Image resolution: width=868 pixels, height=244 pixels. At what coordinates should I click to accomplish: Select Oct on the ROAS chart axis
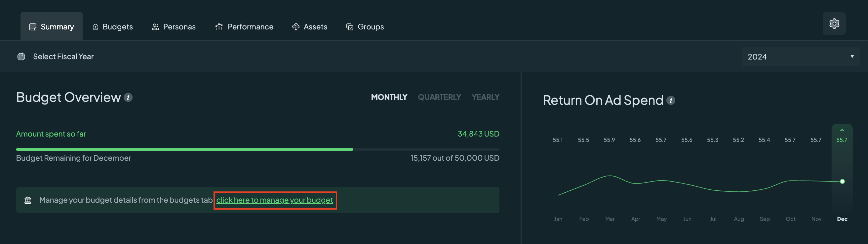(x=791, y=219)
